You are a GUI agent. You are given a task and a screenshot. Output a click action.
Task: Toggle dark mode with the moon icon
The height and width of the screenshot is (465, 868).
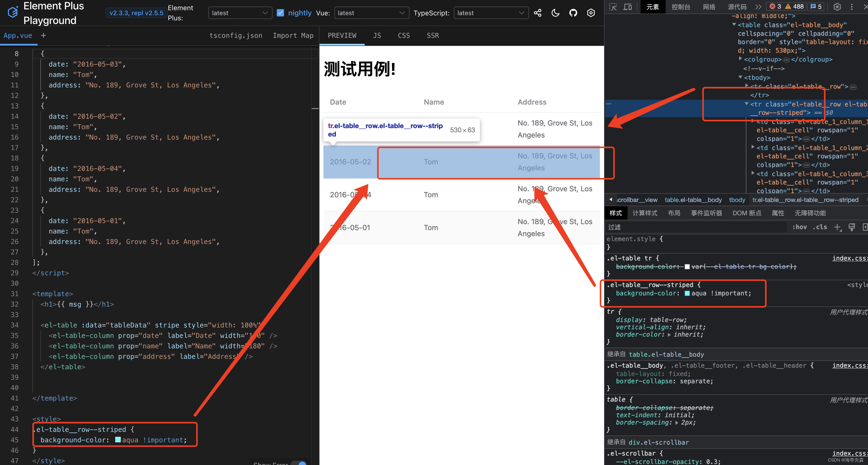tap(556, 13)
